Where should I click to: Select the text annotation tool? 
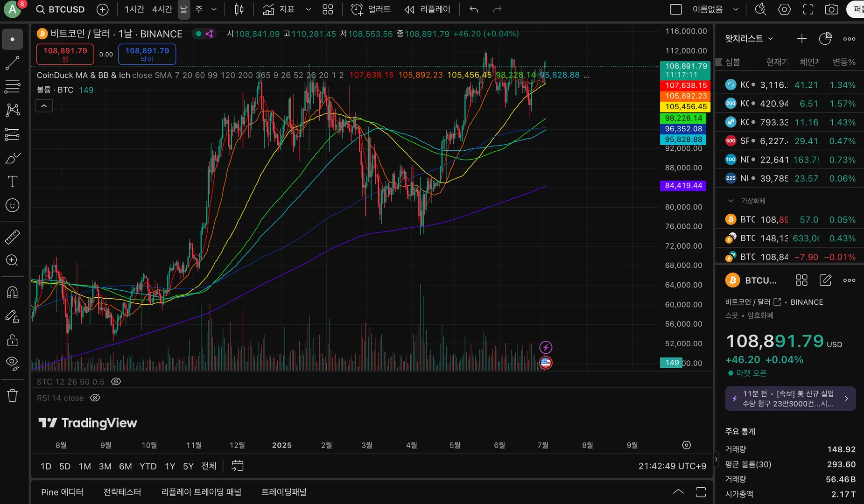pos(13,182)
